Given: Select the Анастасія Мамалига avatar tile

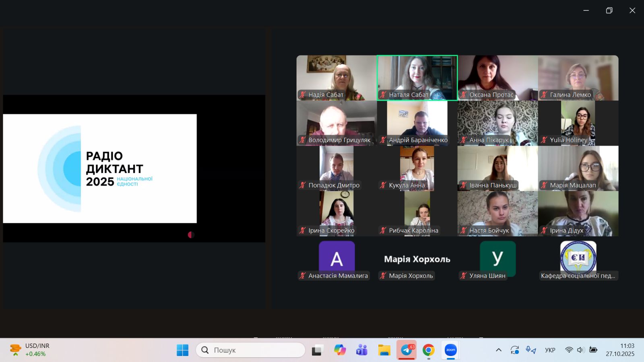Looking at the screenshot, I should (x=336, y=257).
